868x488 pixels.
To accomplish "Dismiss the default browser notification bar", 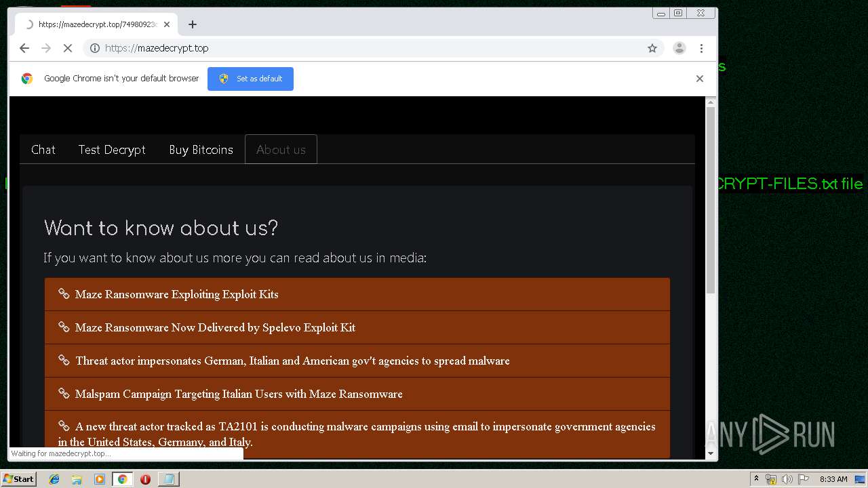I will point(700,79).
